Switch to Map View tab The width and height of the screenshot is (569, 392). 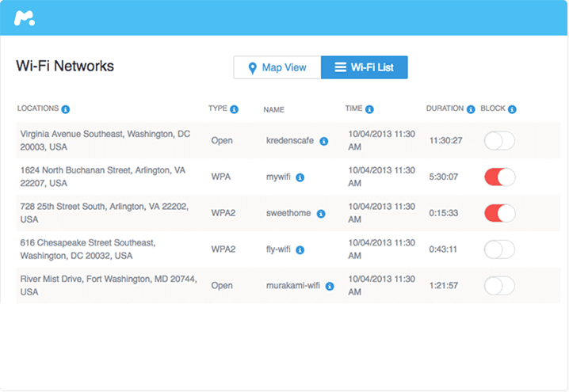pos(277,67)
